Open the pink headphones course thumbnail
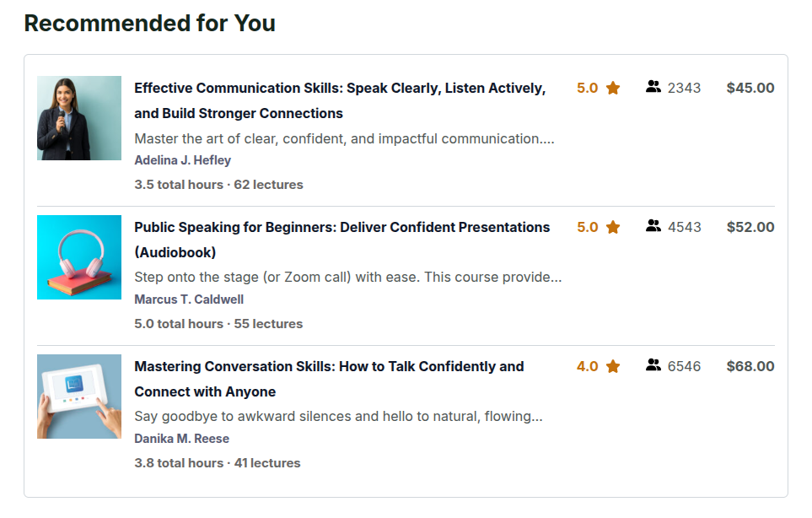The height and width of the screenshot is (518, 812). 79,257
